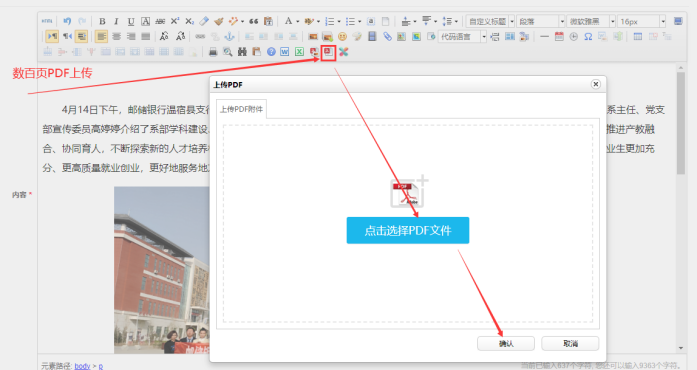This screenshot has height=370, width=697.
Task: Click the Word document import icon
Action: pyautogui.click(x=285, y=52)
